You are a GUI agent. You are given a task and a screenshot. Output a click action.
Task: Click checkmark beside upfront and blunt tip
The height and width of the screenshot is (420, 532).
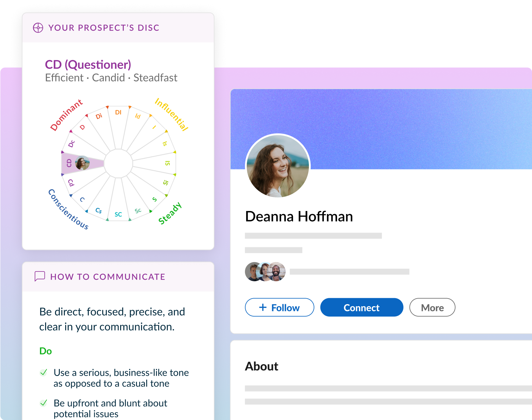(x=44, y=403)
